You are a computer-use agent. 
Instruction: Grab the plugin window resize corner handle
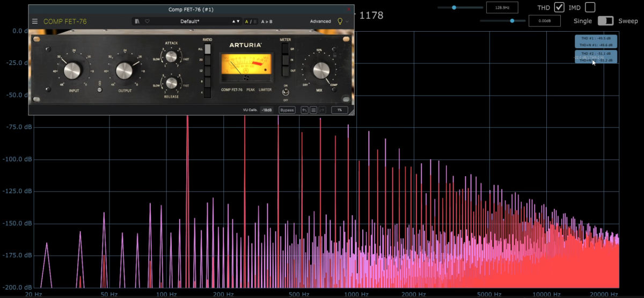pyautogui.click(x=352, y=112)
